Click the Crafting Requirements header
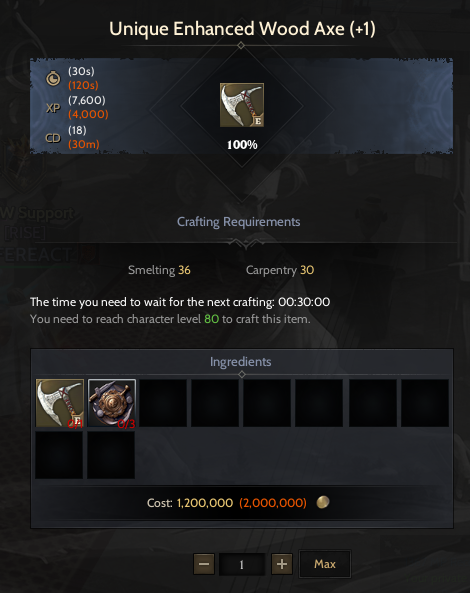This screenshot has width=470, height=593. click(239, 222)
